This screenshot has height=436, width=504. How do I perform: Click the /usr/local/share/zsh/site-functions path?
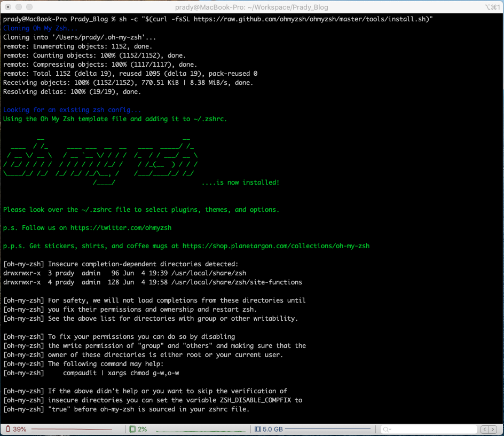coord(237,282)
